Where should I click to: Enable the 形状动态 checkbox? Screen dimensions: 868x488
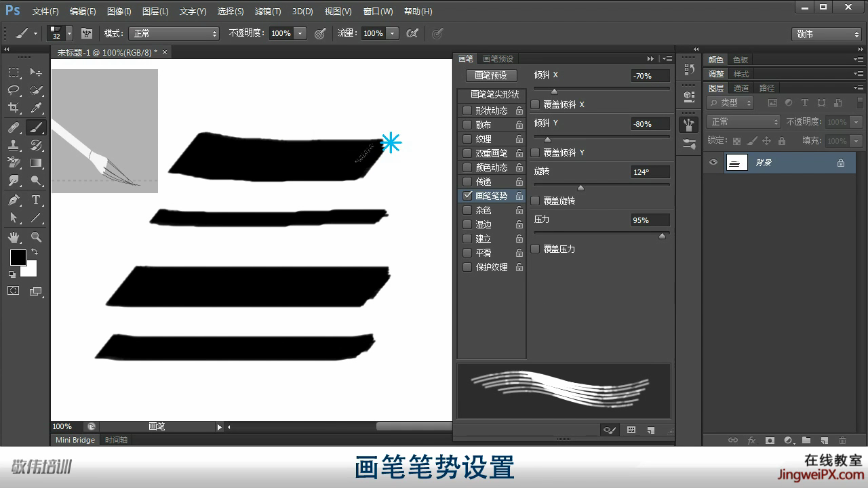click(467, 110)
